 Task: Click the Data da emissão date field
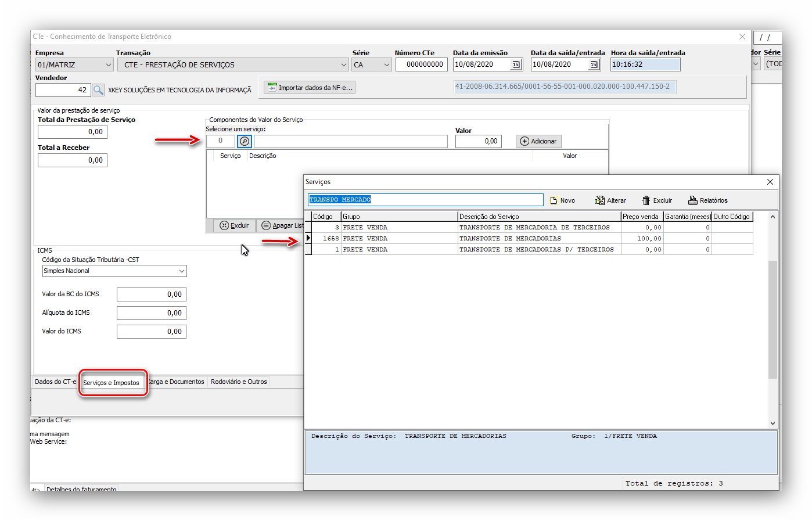click(x=482, y=64)
